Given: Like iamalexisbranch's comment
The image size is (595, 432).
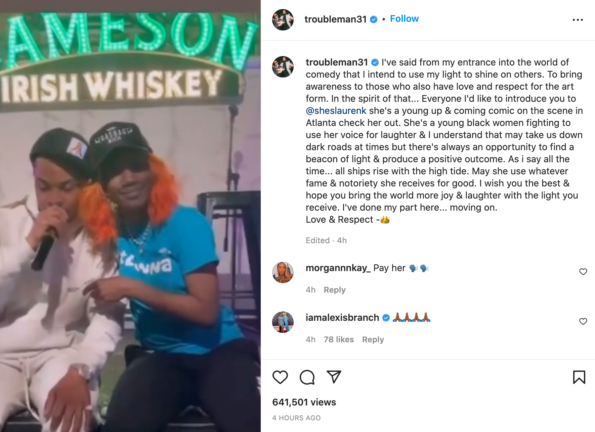Looking at the screenshot, I should click(x=583, y=322).
